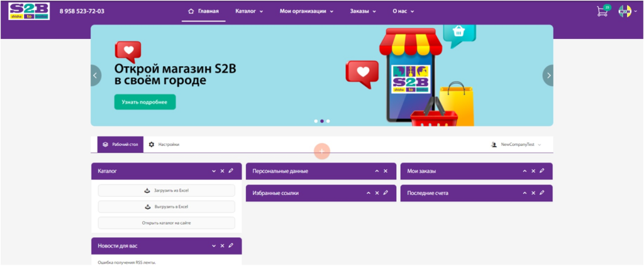Select the first banner slide dot

pyautogui.click(x=316, y=121)
